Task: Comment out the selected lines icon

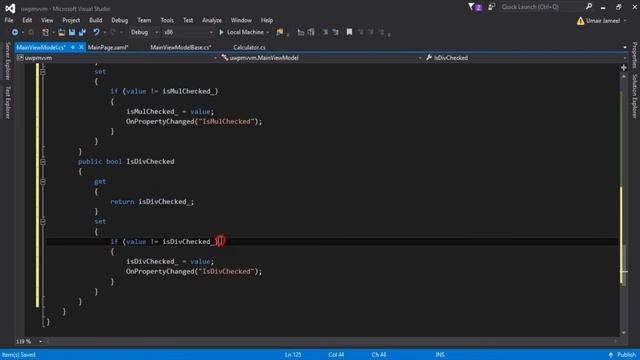Action: 325,32
